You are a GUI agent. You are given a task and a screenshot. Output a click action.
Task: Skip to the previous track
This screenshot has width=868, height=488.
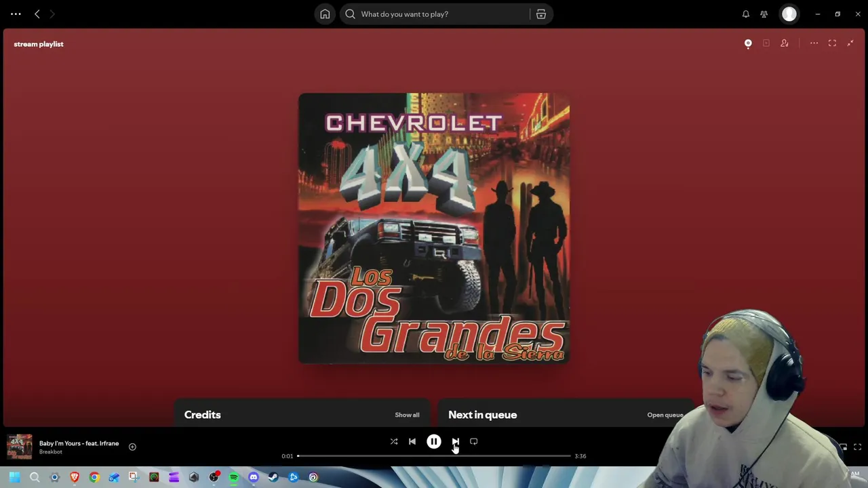[412, 441]
